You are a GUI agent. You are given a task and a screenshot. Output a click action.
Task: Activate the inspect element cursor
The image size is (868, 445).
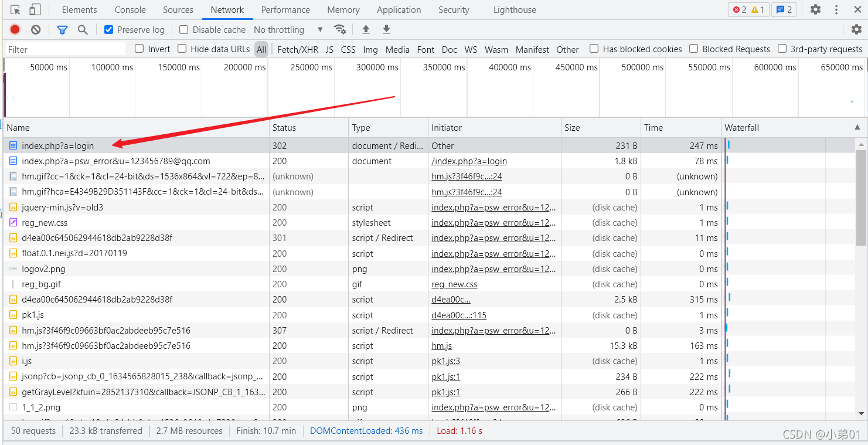pyautogui.click(x=15, y=9)
